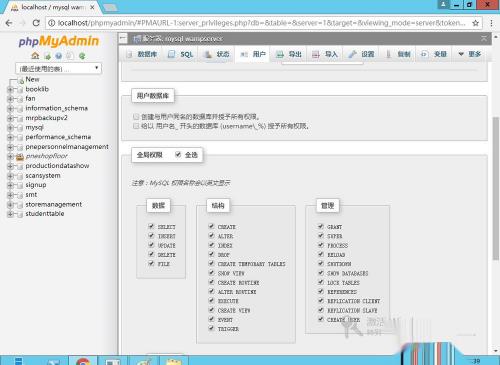Uncheck the SUPER privilege checkbox

pos(321,236)
